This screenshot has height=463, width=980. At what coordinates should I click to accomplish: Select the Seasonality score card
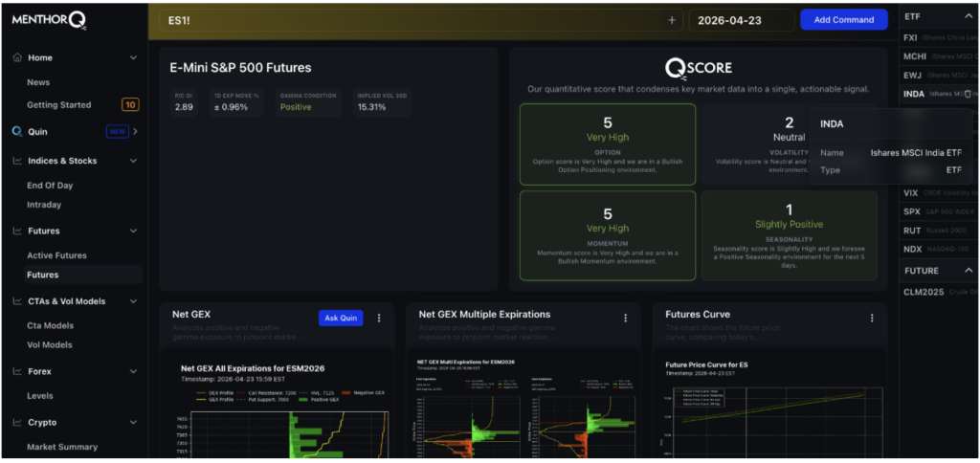pos(789,235)
